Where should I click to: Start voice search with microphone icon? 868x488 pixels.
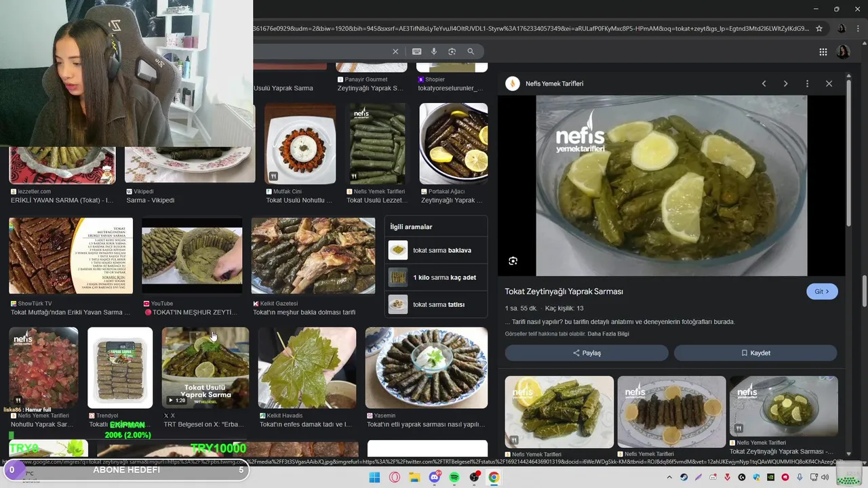pos(434,52)
